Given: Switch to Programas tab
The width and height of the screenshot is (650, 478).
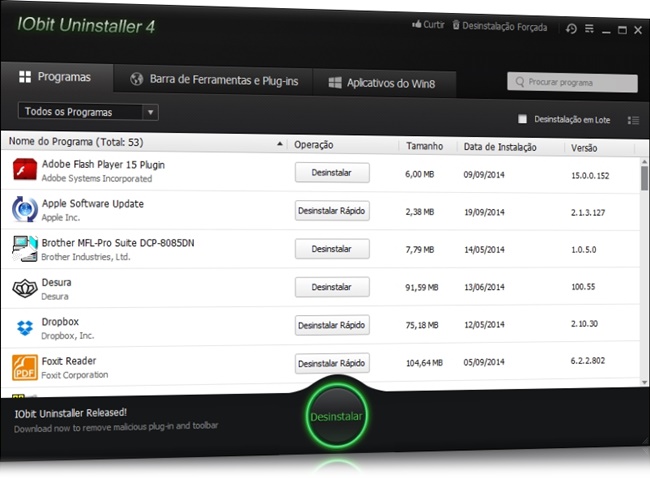Looking at the screenshot, I should tap(57, 77).
